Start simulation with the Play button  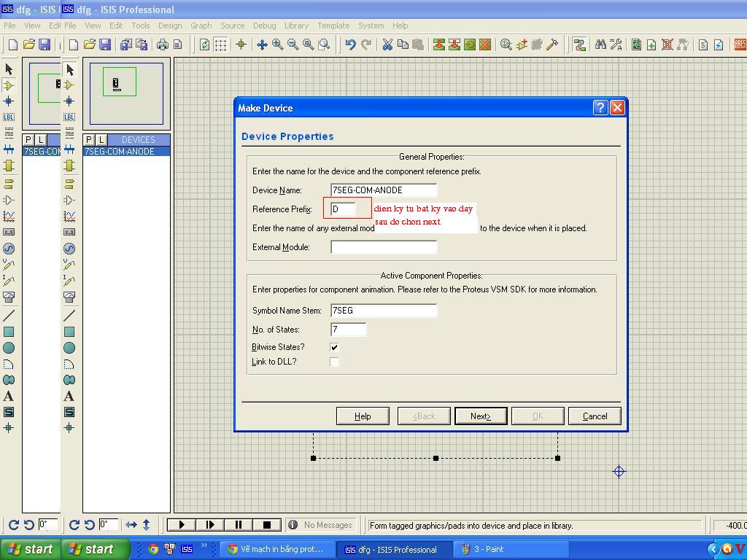coord(182,525)
